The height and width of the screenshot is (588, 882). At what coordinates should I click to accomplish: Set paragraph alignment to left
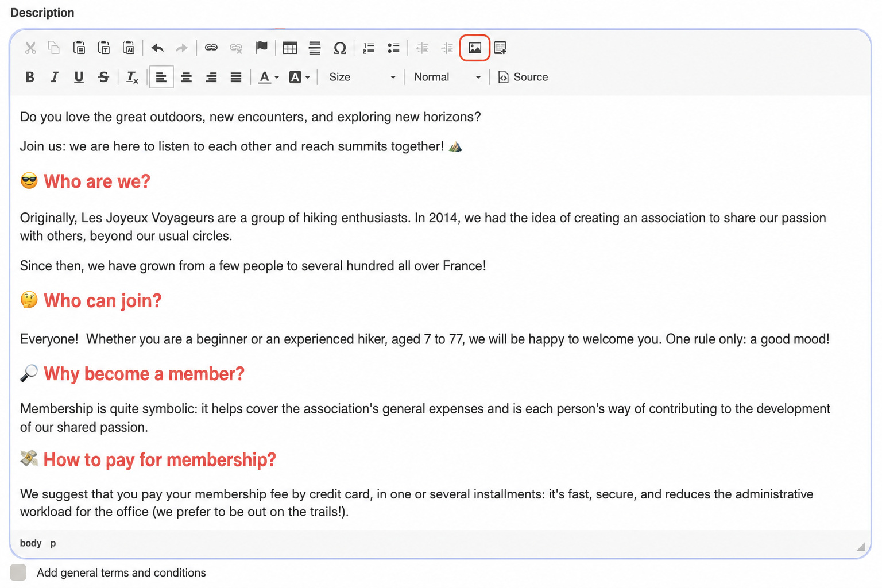coord(161,77)
